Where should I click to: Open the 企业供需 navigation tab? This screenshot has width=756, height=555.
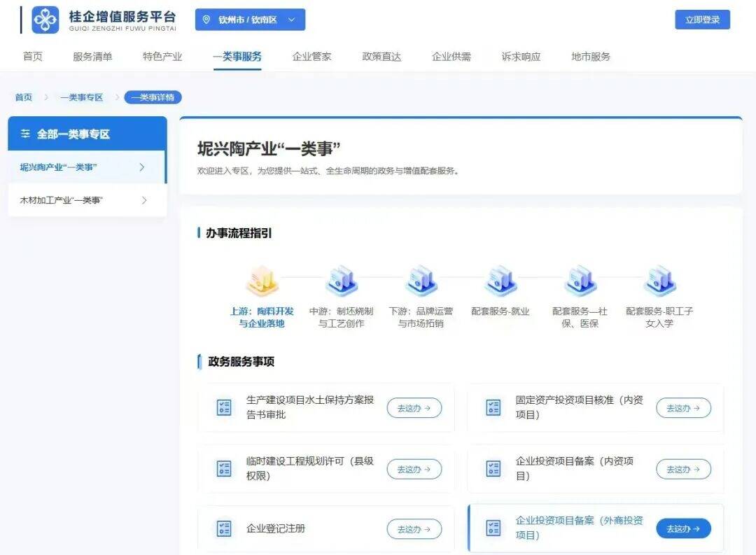451,57
